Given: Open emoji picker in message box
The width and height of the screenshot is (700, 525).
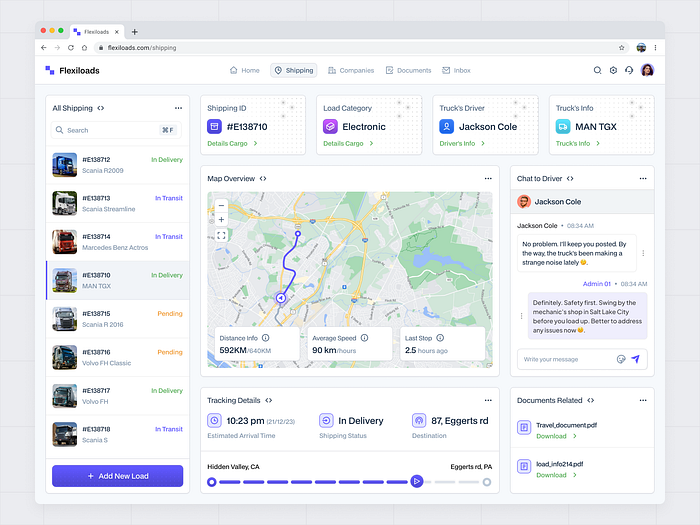Looking at the screenshot, I should pyautogui.click(x=621, y=359).
